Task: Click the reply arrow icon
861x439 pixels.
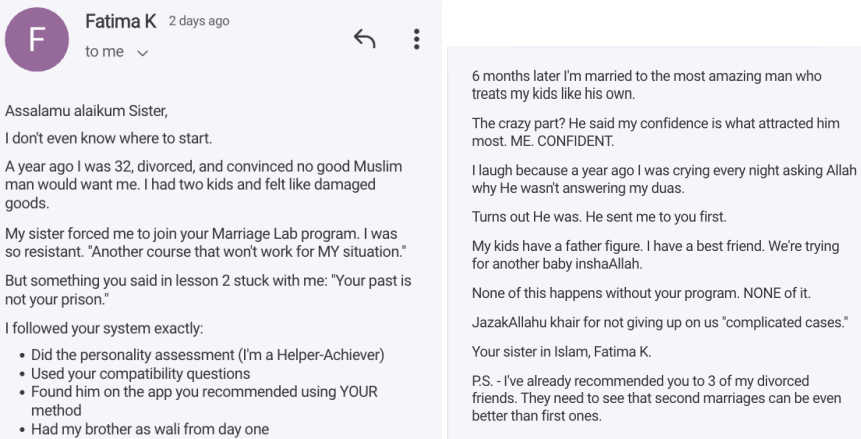Action: [x=365, y=38]
